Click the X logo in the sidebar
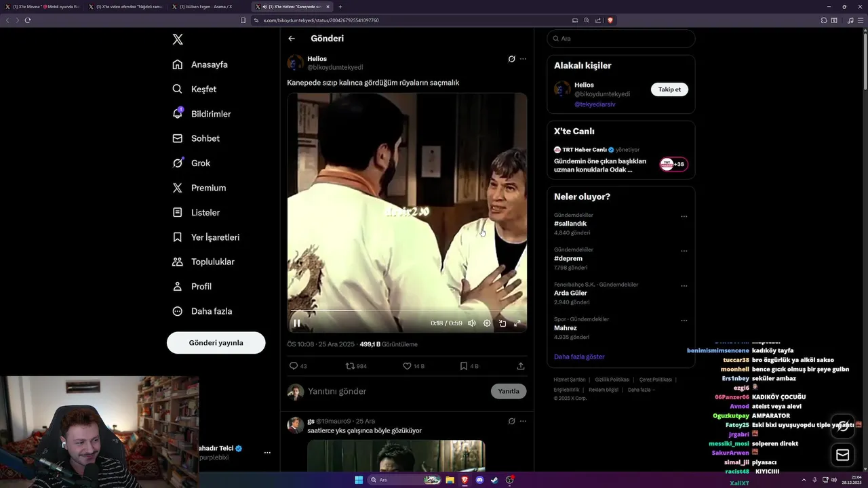This screenshot has width=868, height=488. pyautogui.click(x=178, y=39)
